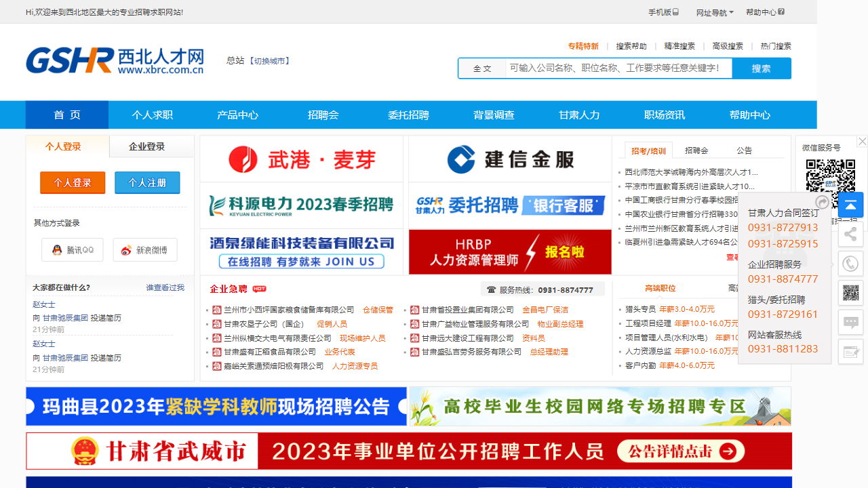
Task: Open the 西北师范大学诚聘海内外高层次人才 news item
Action: click(x=692, y=172)
